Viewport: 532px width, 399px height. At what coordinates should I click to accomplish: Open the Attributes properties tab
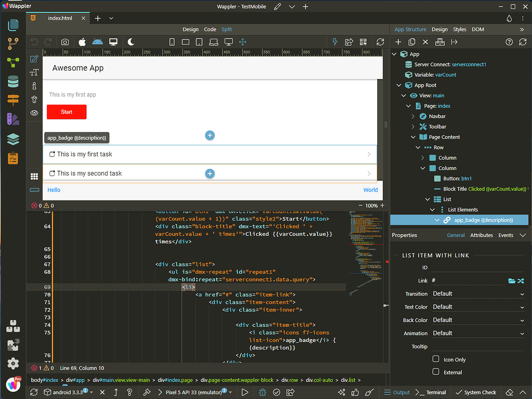click(482, 235)
